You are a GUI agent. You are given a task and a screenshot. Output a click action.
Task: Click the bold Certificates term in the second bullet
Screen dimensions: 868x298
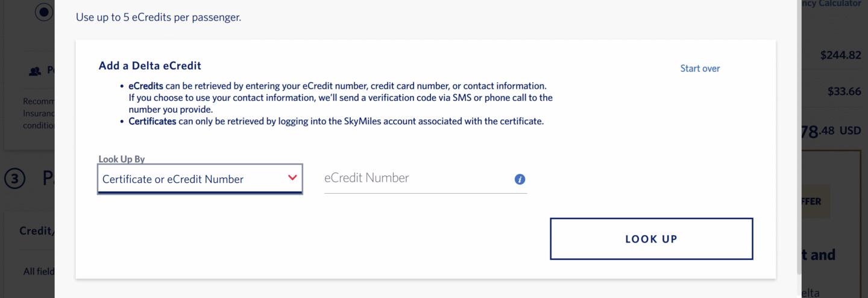(x=153, y=121)
